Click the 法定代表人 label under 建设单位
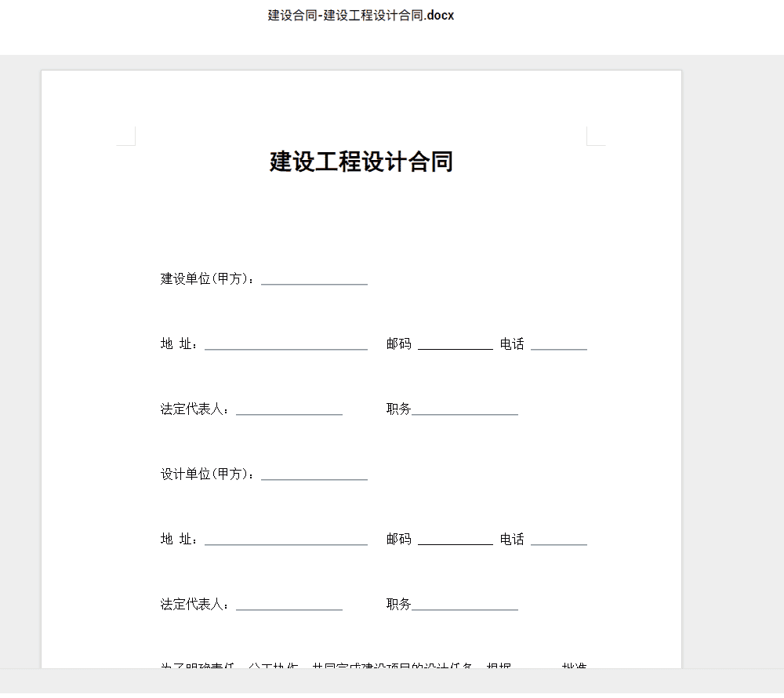 pos(194,409)
